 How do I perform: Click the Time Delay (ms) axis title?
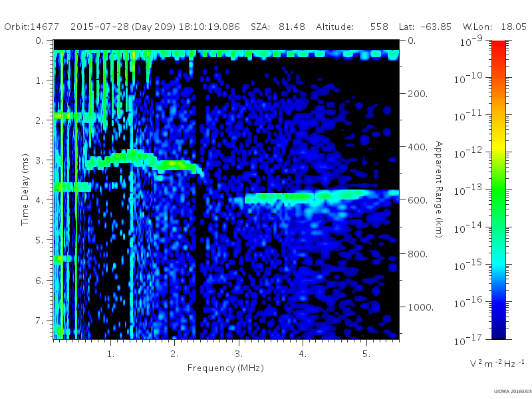click(x=25, y=190)
